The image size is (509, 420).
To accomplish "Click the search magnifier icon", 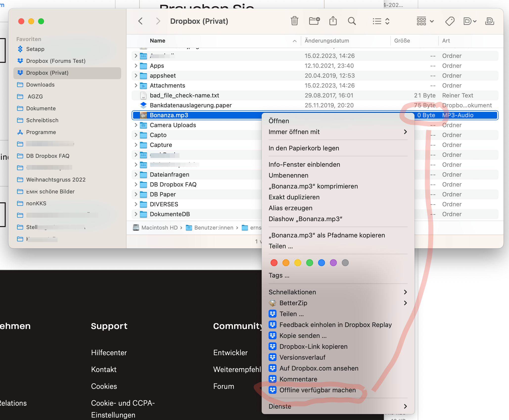I will click(352, 21).
